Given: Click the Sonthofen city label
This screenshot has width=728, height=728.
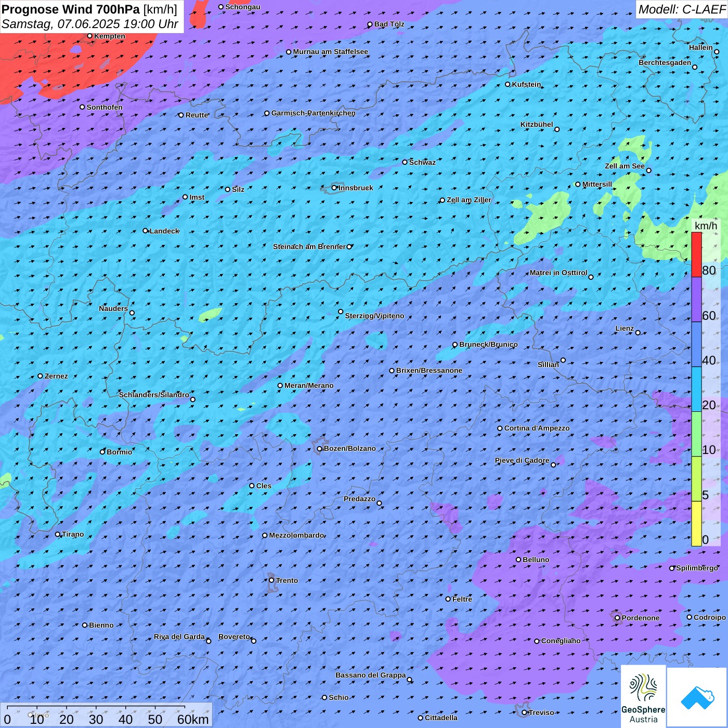Looking at the screenshot, I should [105, 107].
